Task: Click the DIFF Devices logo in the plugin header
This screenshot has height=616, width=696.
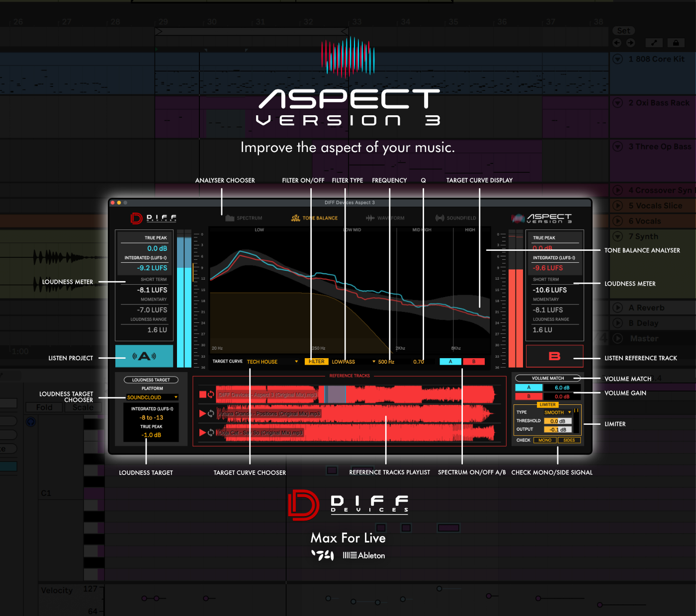Action: [x=154, y=218]
